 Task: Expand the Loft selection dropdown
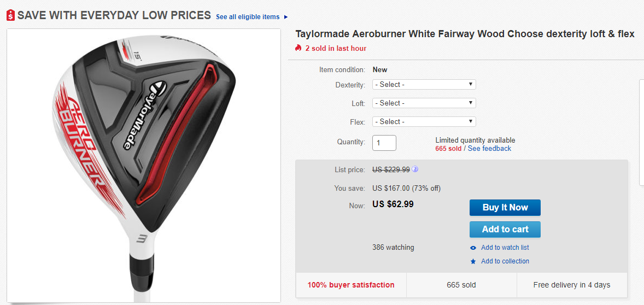coord(424,103)
